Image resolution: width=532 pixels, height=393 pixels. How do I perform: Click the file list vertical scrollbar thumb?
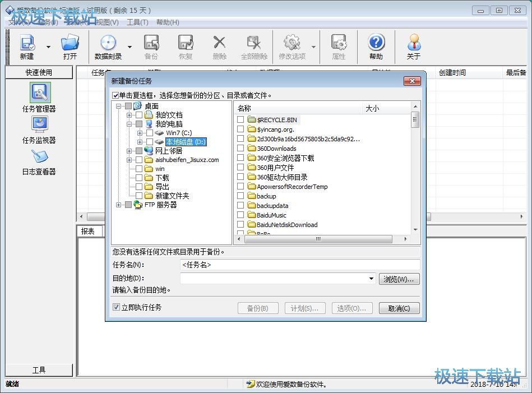click(x=415, y=120)
